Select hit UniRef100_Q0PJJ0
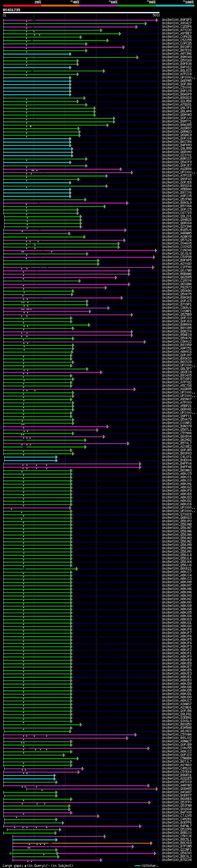The width and height of the screenshot is (197, 868). tap(177, 118)
